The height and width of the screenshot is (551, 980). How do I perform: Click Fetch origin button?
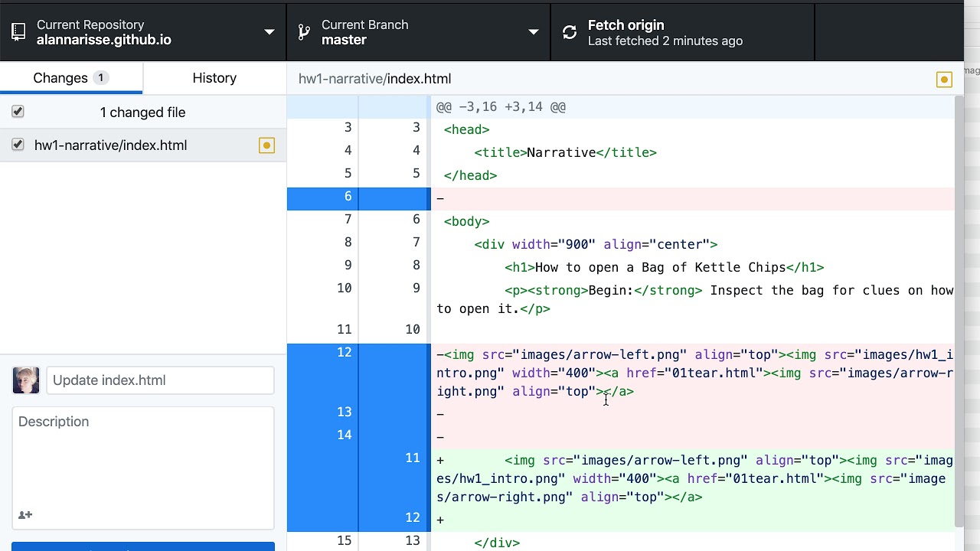(683, 31)
